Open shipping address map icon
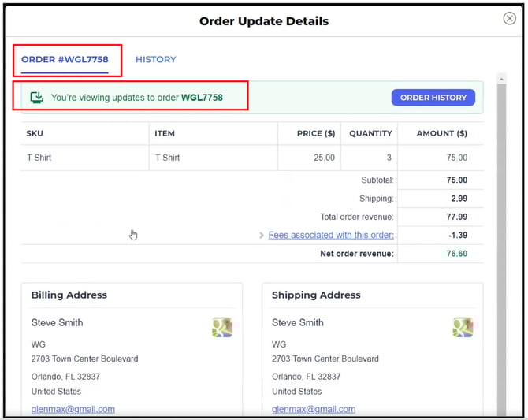The width and height of the screenshot is (528, 420). click(463, 327)
